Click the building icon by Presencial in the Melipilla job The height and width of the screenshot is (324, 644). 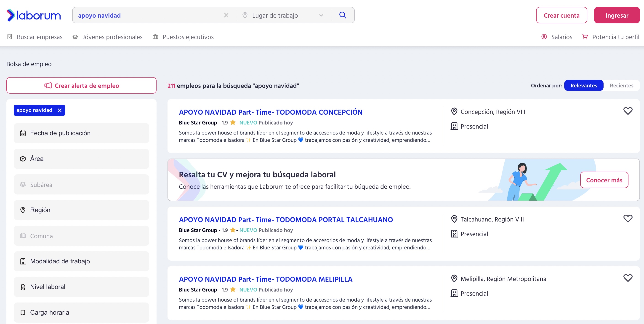point(454,293)
